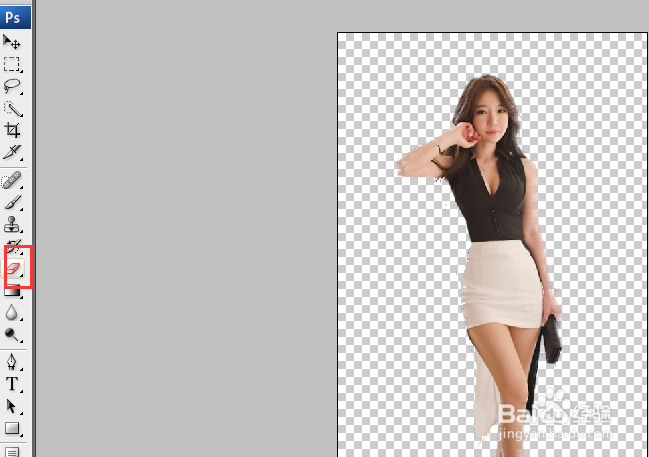Image resolution: width=649 pixels, height=457 pixels.
Task: Select the Dodge tool
Action: pos(12,334)
